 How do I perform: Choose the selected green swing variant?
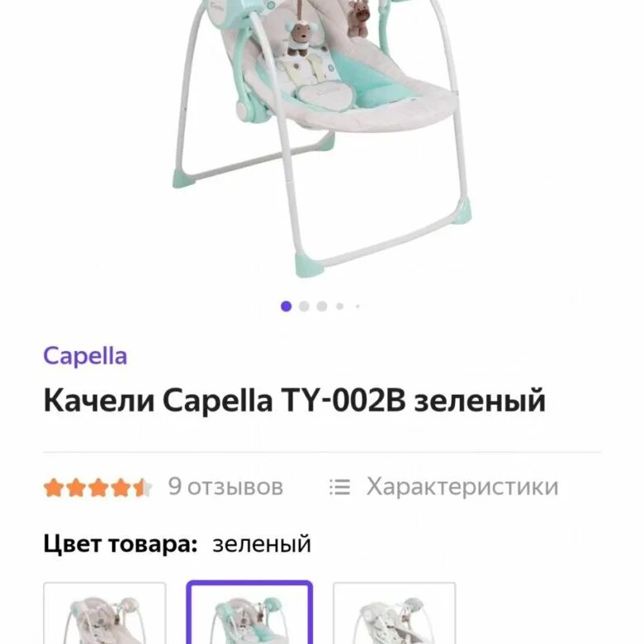point(249,613)
